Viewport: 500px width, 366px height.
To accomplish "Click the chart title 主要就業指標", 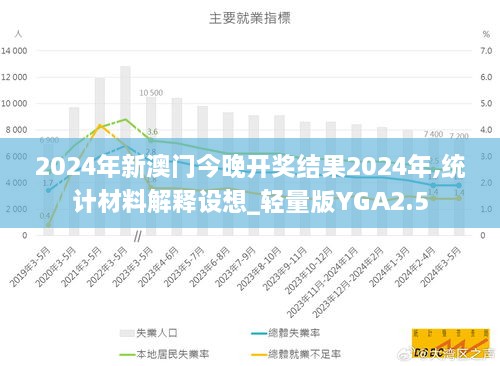I will tap(250, 18).
